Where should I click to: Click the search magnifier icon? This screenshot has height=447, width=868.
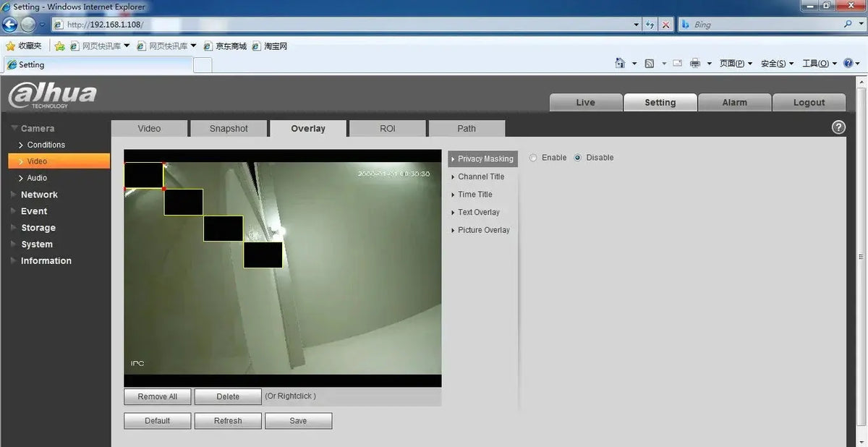[848, 24]
